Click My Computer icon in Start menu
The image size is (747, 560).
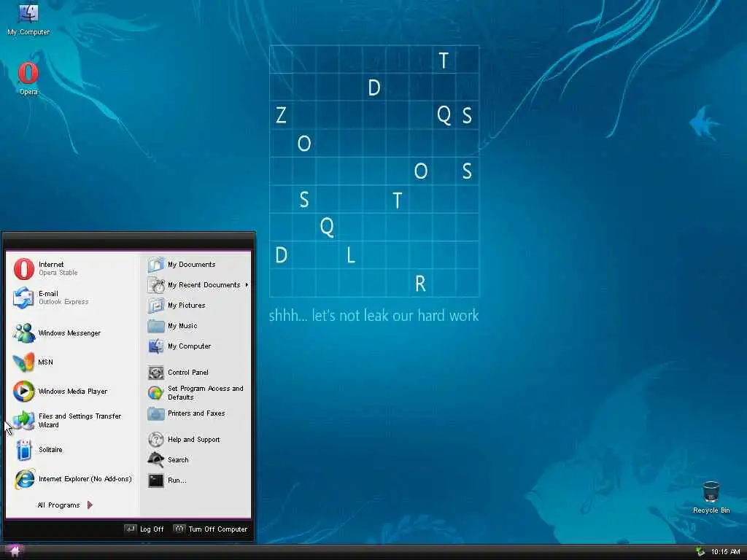[156, 346]
